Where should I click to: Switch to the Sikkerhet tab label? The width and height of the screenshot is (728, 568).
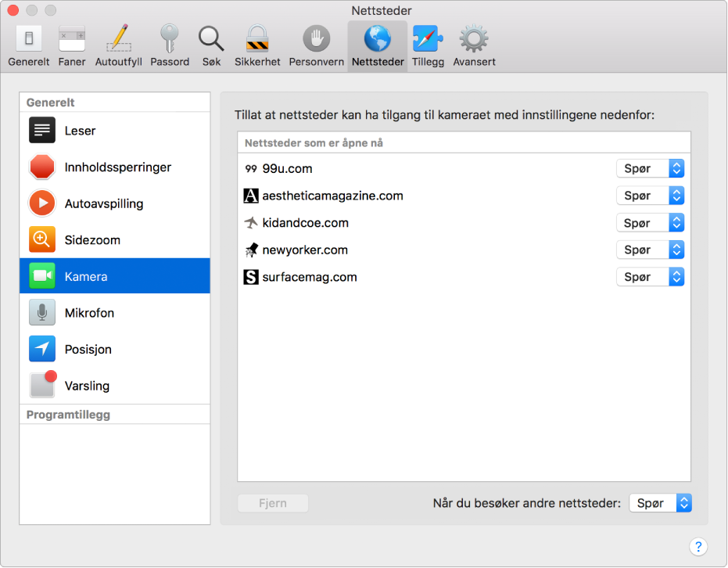257,62
